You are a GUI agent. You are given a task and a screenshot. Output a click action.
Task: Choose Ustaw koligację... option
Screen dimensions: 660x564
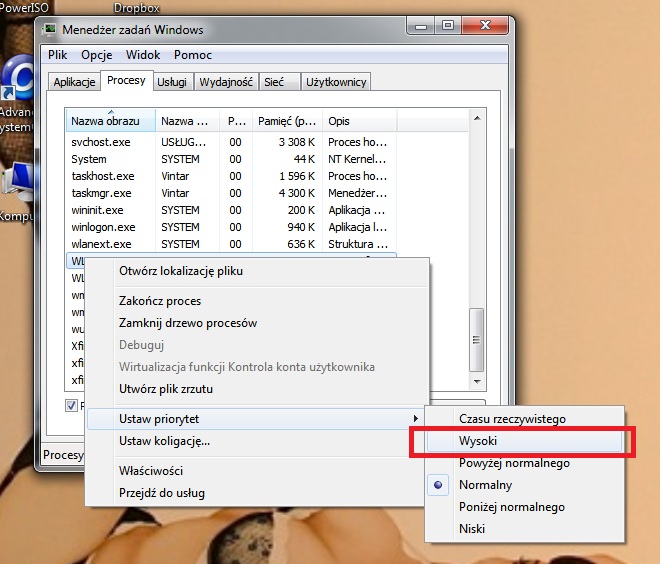164,441
